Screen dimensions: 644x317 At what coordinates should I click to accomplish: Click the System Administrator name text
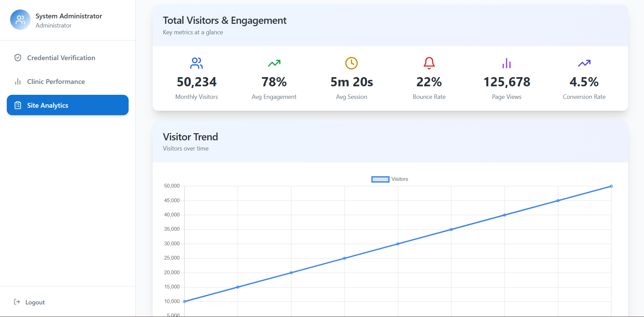69,16
